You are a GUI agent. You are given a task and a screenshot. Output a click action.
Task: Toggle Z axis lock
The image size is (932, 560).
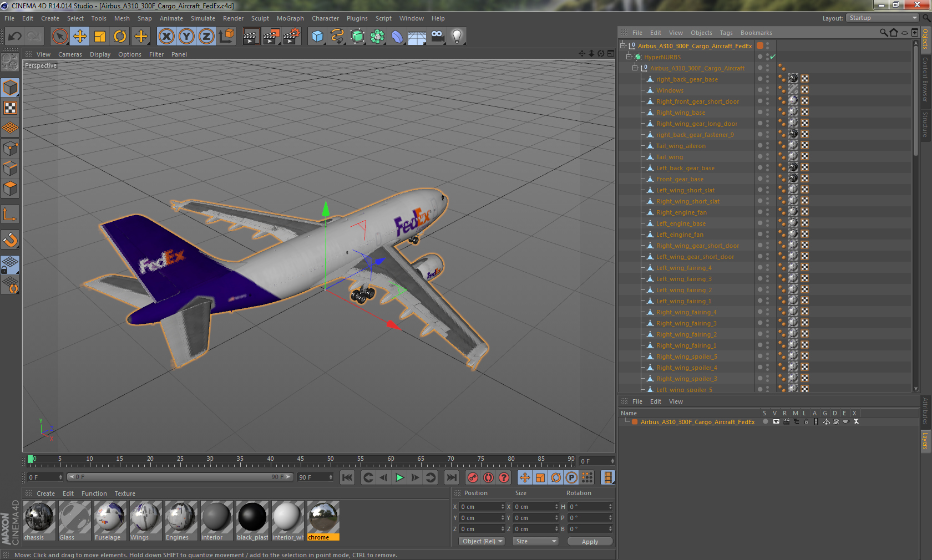pyautogui.click(x=206, y=37)
